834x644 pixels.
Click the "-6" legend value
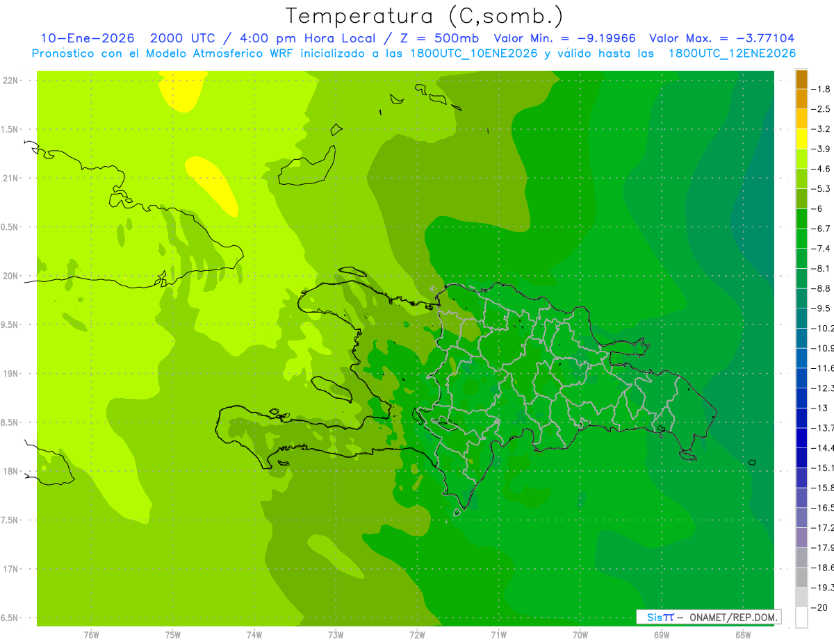tap(817, 208)
